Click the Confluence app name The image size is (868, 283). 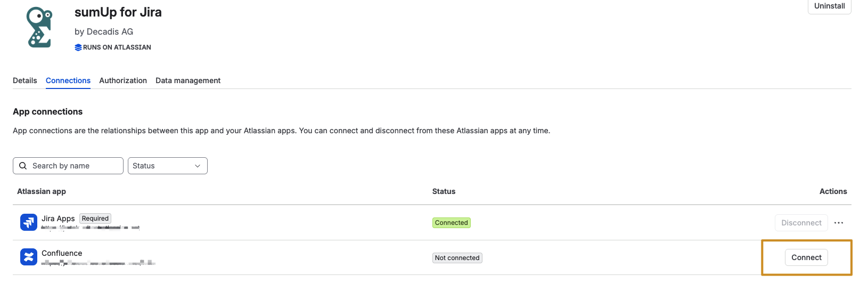pyautogui.click(x=62, y=253)
